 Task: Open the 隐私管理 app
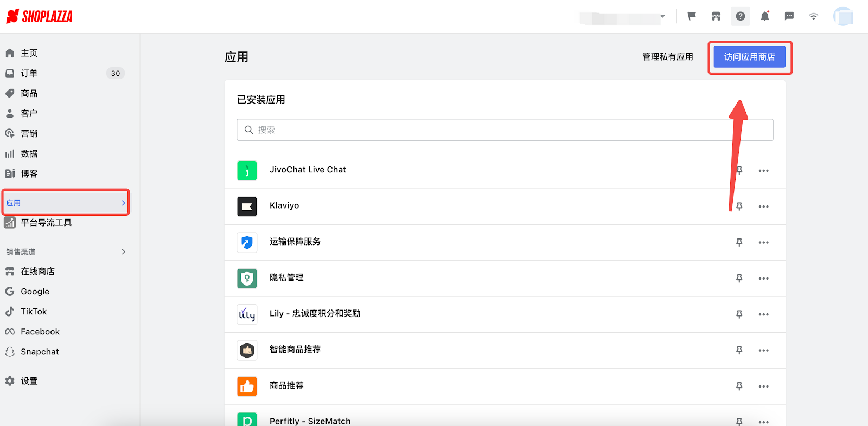tap(286, 277)
